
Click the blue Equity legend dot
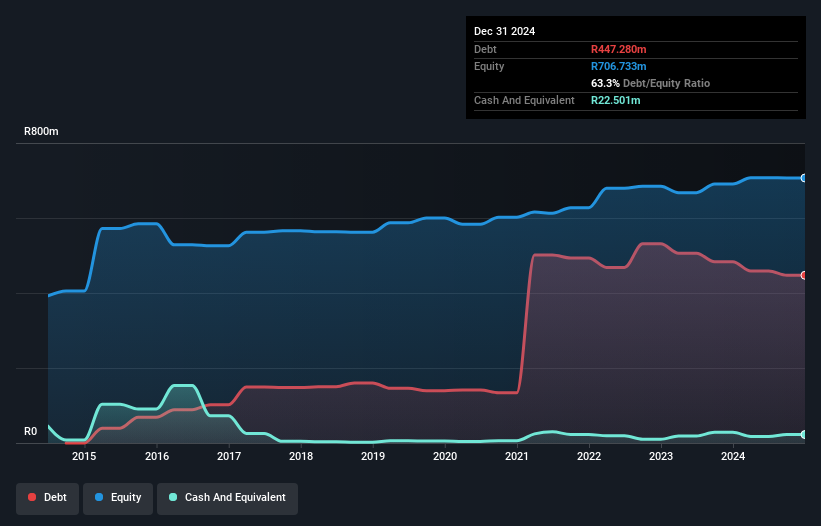coord(99,497)
